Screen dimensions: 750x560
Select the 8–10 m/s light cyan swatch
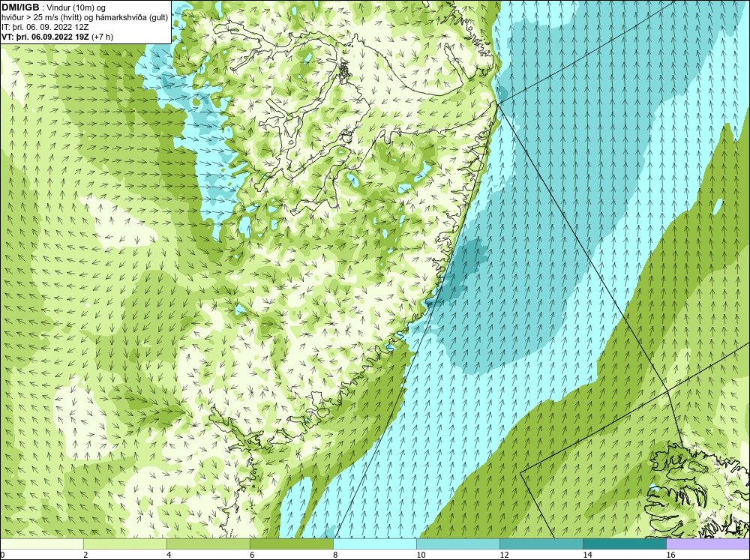point(374,544)
